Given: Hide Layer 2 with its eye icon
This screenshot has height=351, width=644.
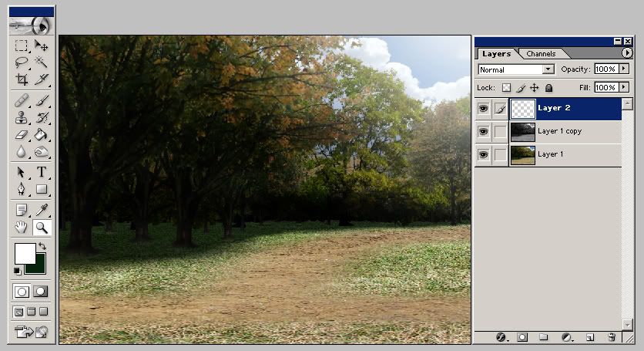Looking at the screenshot, I should coord(483,109).
